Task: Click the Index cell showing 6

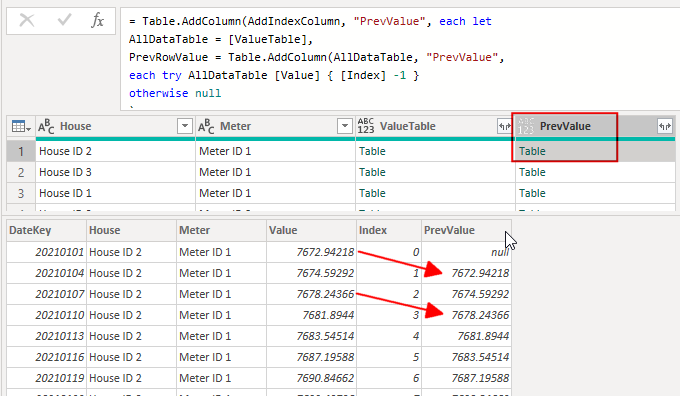Action: (389, 378)
